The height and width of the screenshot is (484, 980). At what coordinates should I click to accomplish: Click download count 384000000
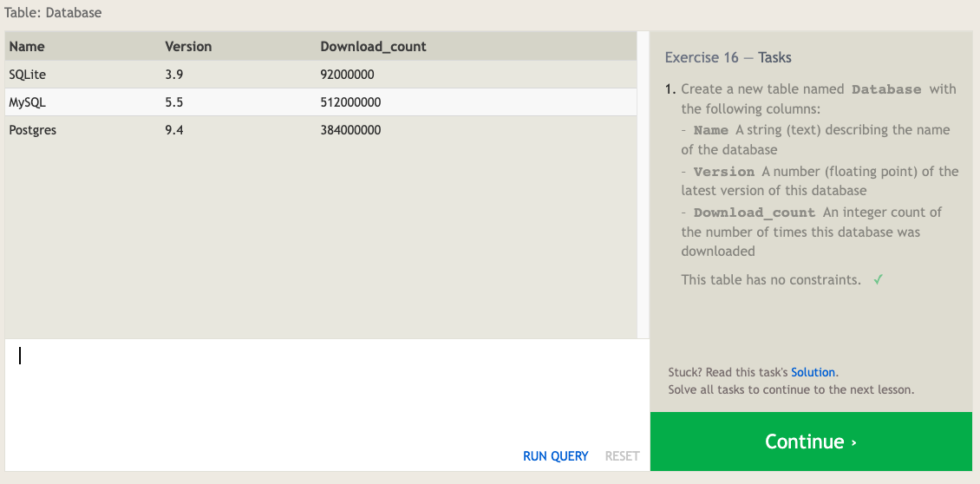[x=350, y=130]
